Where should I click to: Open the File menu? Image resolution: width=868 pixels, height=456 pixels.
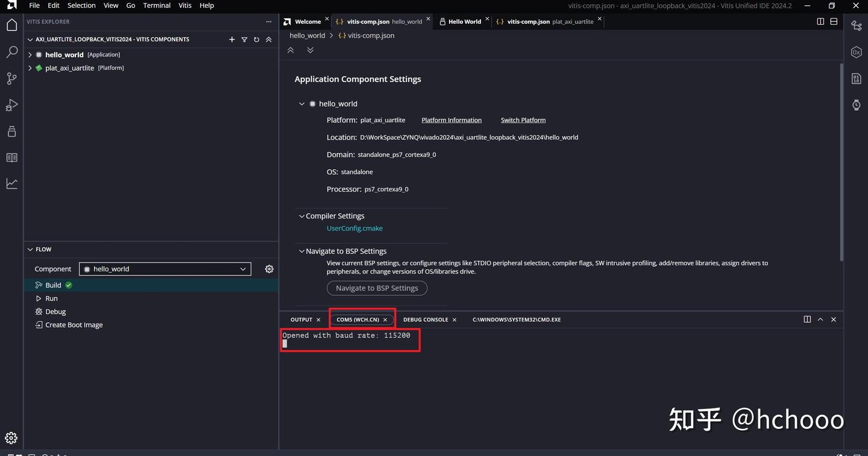(x=34, y=5)
